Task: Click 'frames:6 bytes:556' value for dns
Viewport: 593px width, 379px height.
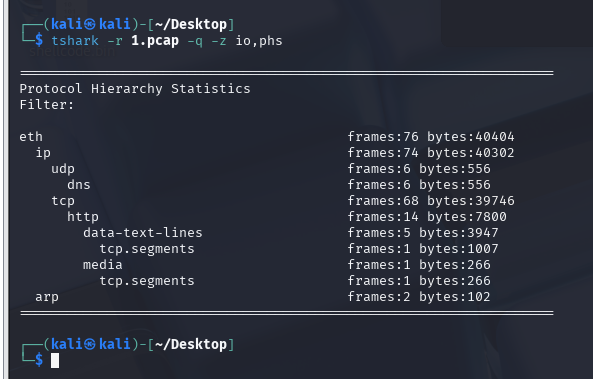Action: (419, 185)
